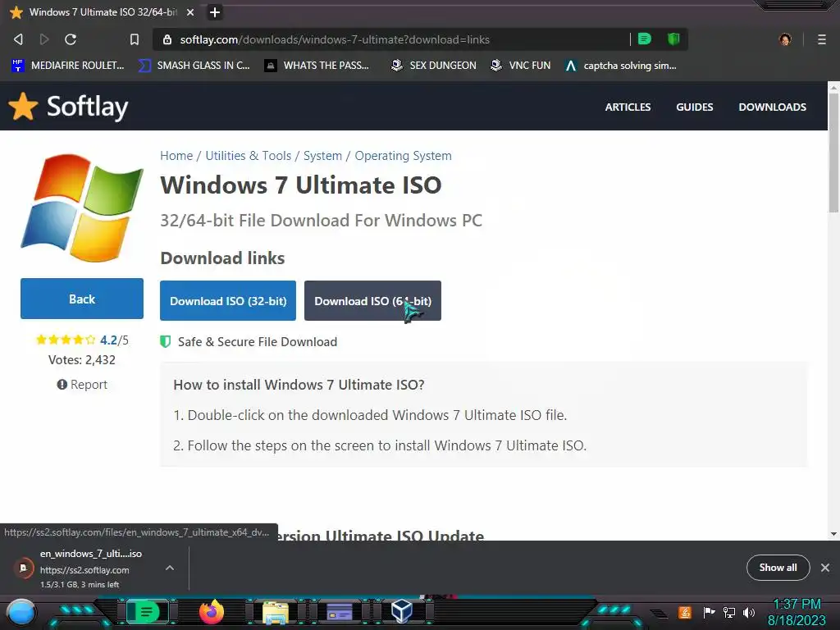Open the ARTICLES menu item
This screenshot has height=630, width=840.
point(628,107)
